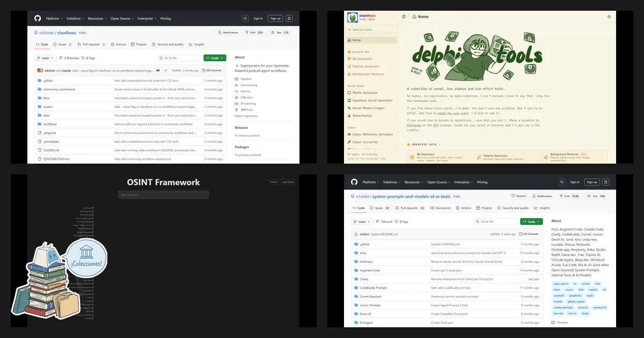Open Matte Generator in delphitools sidebar
Viewport: 644px width, 338px height.
(365, 93)
